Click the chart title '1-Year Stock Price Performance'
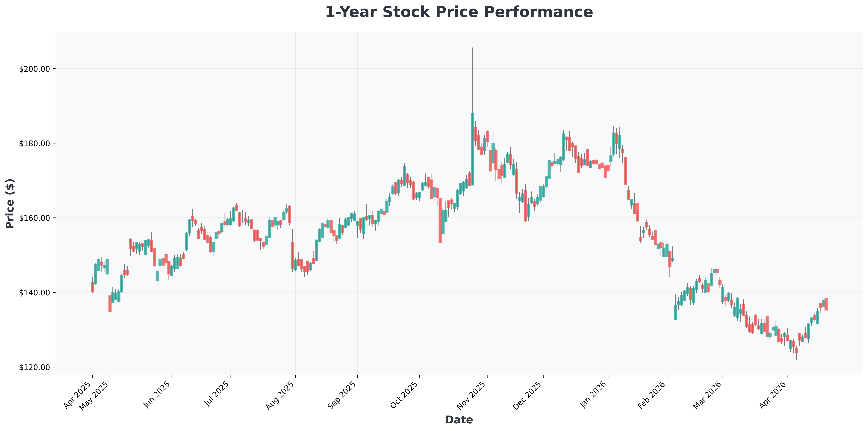 459,12
